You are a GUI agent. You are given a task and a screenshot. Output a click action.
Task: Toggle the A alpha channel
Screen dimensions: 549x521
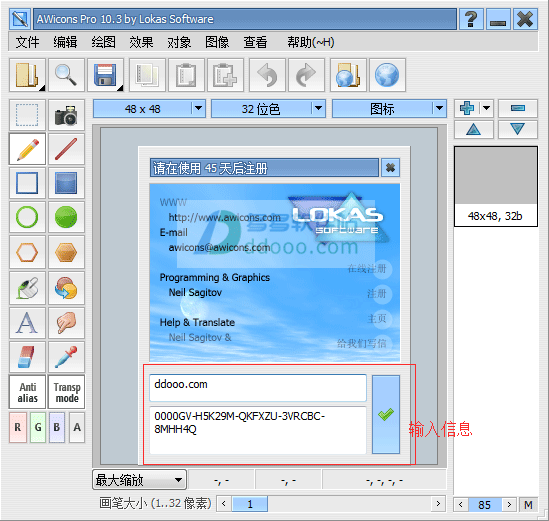(77, 427)
